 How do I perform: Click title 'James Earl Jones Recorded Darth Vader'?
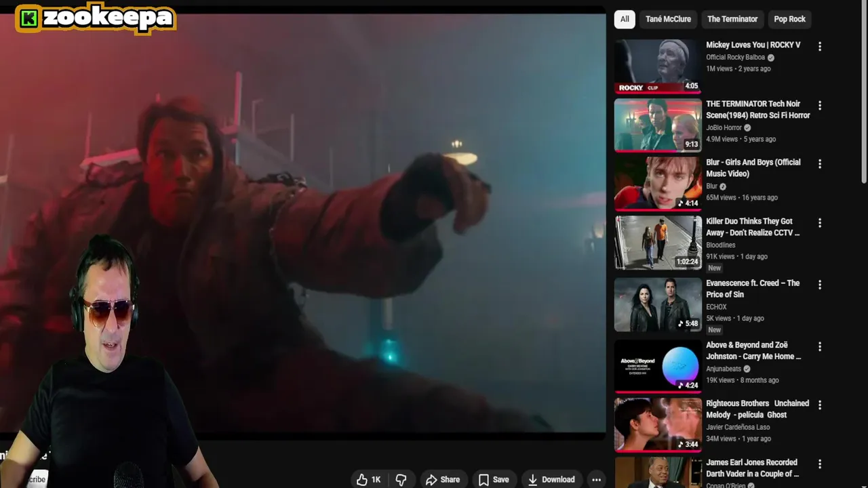(753, 468)
